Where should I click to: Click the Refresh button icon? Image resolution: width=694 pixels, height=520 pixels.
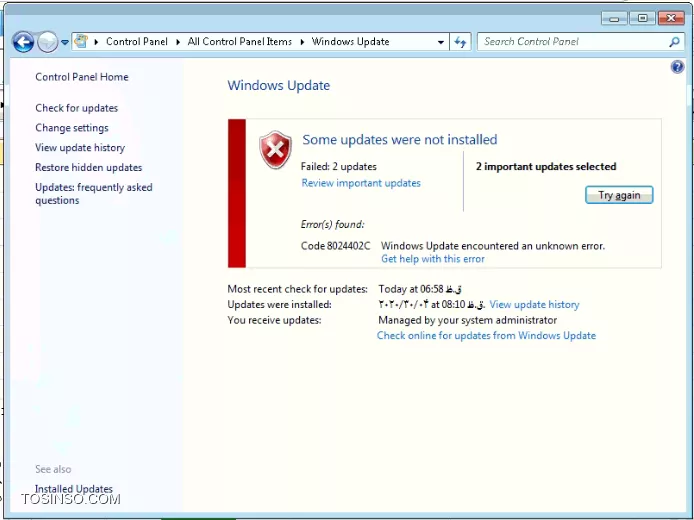point(460,42)
